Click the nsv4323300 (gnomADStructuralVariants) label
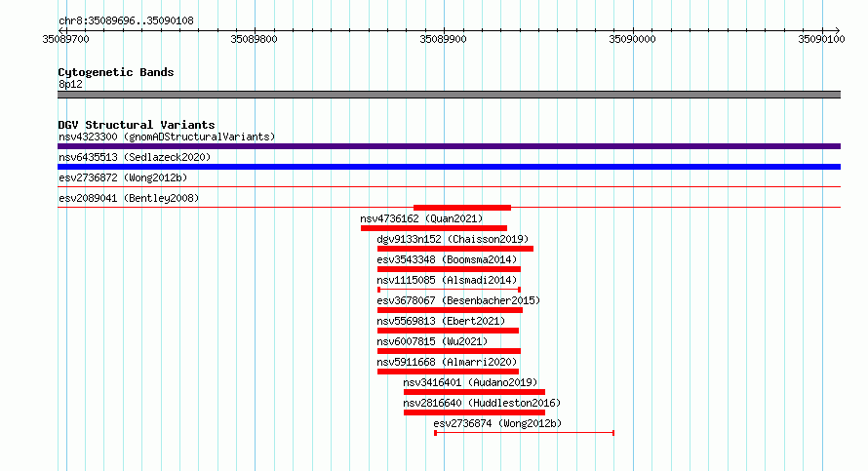 167,137
